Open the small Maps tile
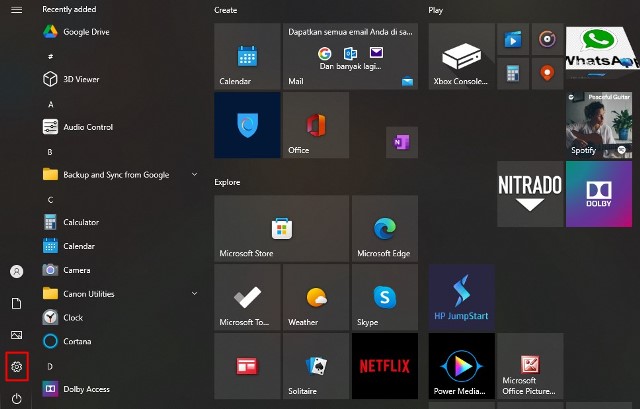640x409 pixels. (x=547, y=73)
